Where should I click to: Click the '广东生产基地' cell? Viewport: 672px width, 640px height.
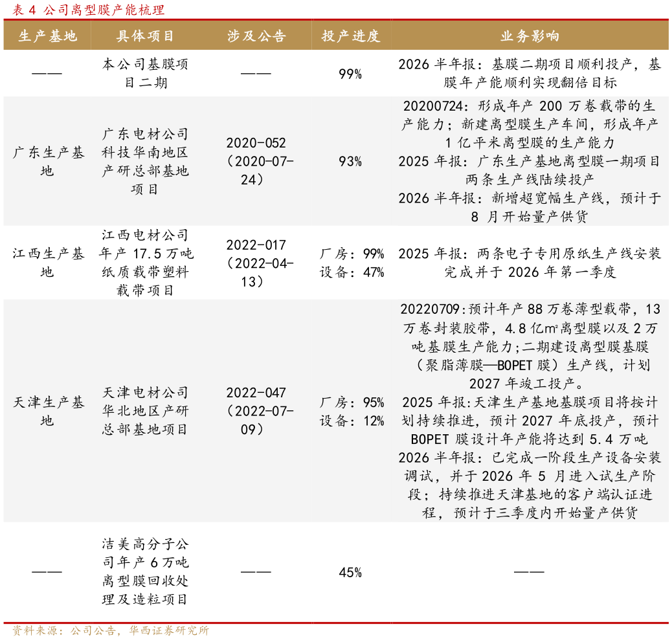click(47, 162)
